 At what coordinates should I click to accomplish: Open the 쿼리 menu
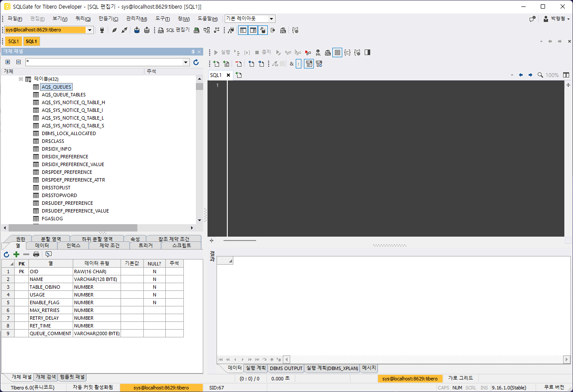pos(83,19)
